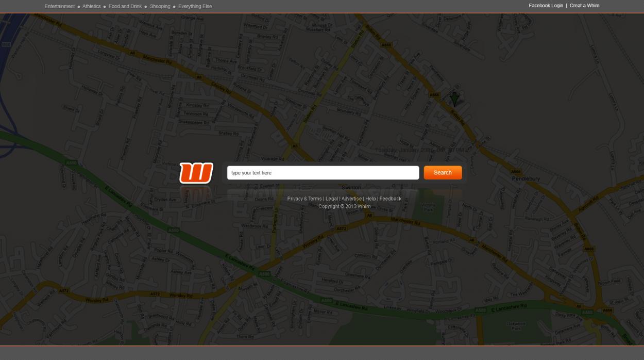The image size is (644, 360).
Task: Click the Oakwood Park area on the map
Action: tap(516, 326)
